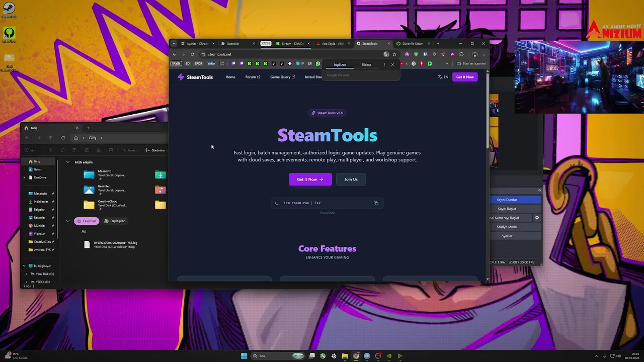This screenshot has width=644, height=362.
Task: Open the Forum external link
Action: (253, 77)
